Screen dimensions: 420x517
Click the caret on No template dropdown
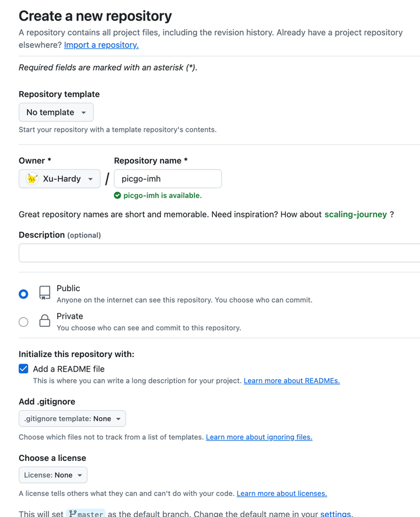pos(83,112)
